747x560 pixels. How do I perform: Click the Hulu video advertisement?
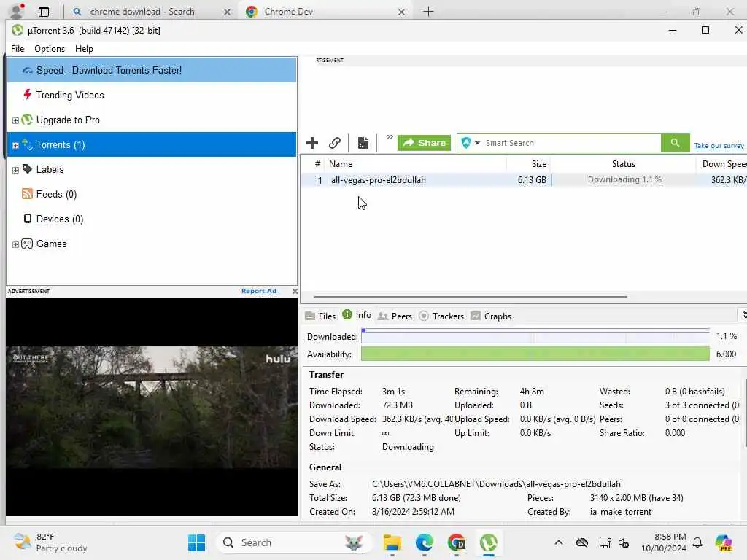152,407
